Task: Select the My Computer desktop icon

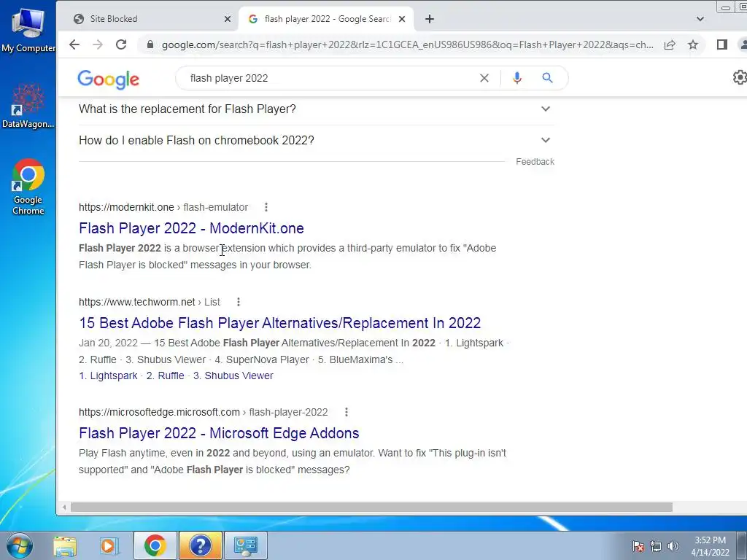Action: (28, 31)
